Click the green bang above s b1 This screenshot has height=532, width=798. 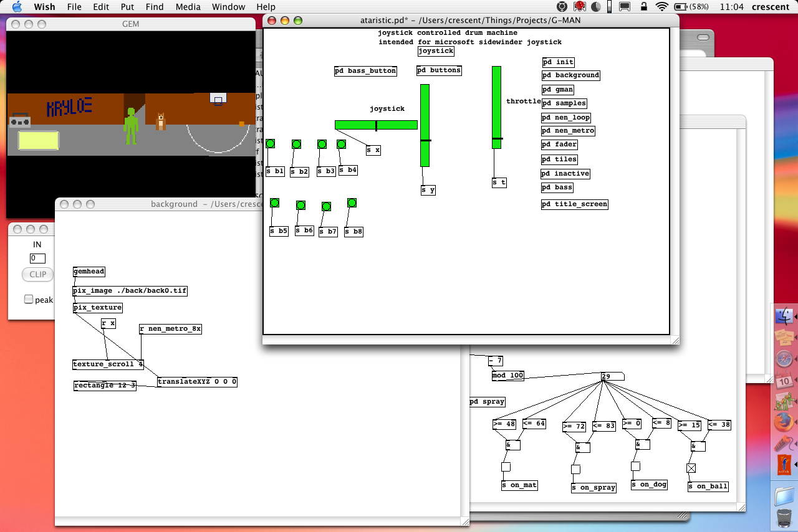(x=270, y=144)
